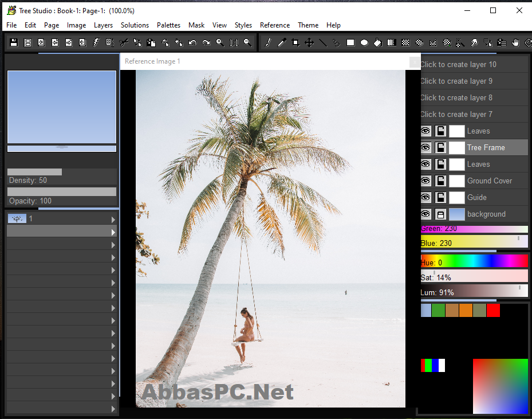Open the Solutions menu
The width and height of the screenshot is (532, 419).
coord(135,25)
